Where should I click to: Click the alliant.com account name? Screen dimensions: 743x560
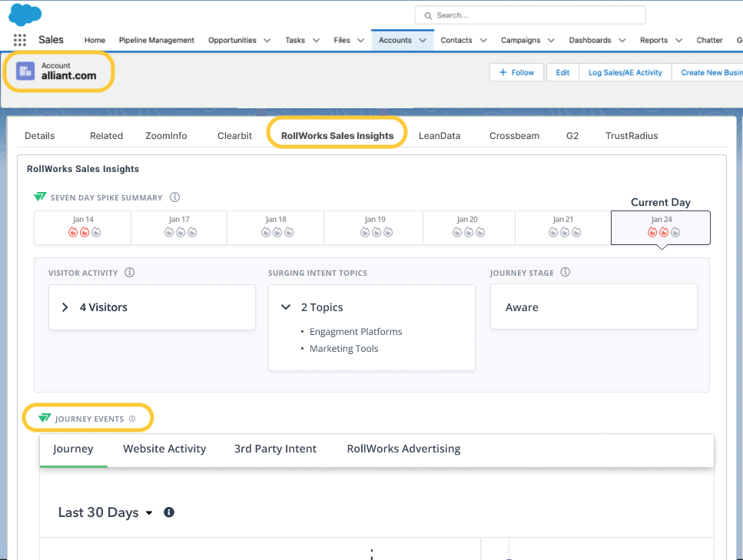coord(68,76)
